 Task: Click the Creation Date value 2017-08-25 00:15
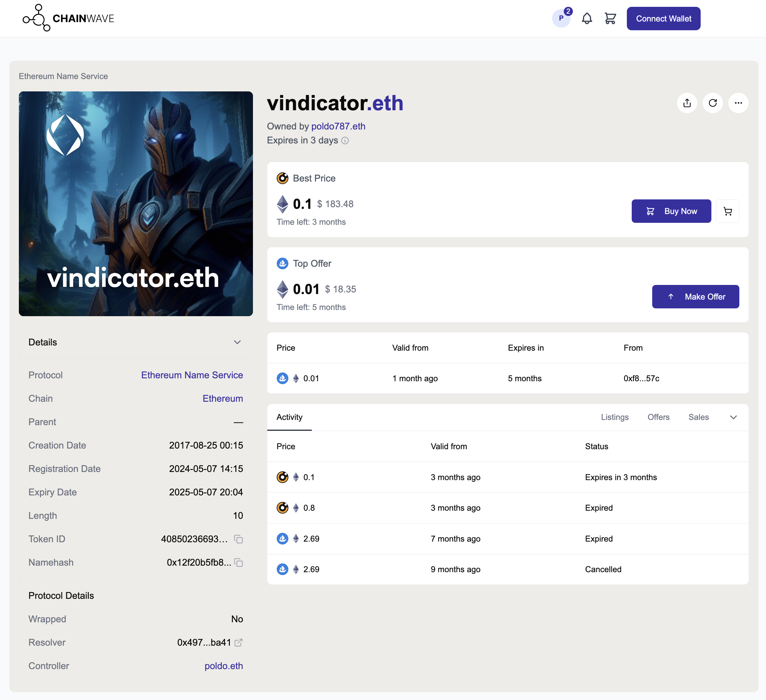[206, 446]
